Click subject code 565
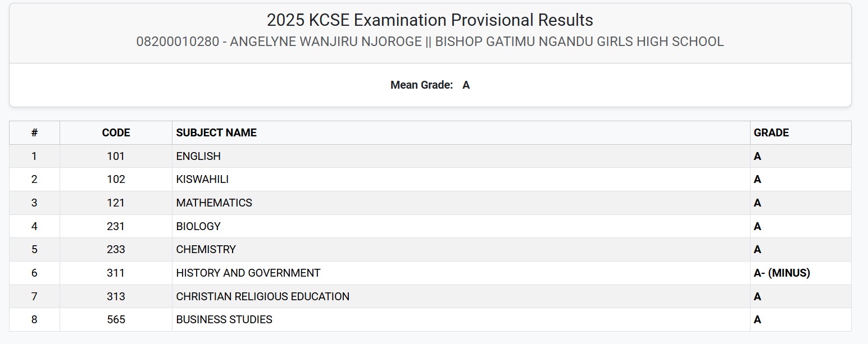868x344 pixels. (116, 320)
